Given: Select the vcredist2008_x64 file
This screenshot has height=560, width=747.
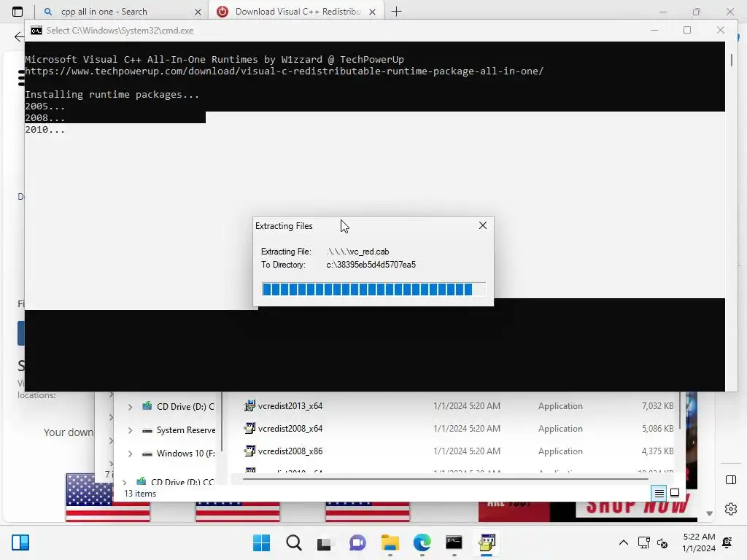Looking at the screenshot, I should 290,429.
